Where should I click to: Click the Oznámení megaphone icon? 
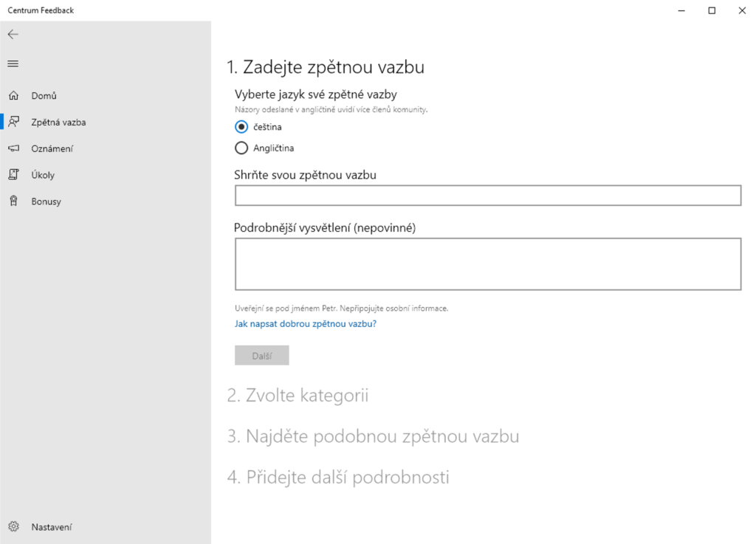point(13,149)
